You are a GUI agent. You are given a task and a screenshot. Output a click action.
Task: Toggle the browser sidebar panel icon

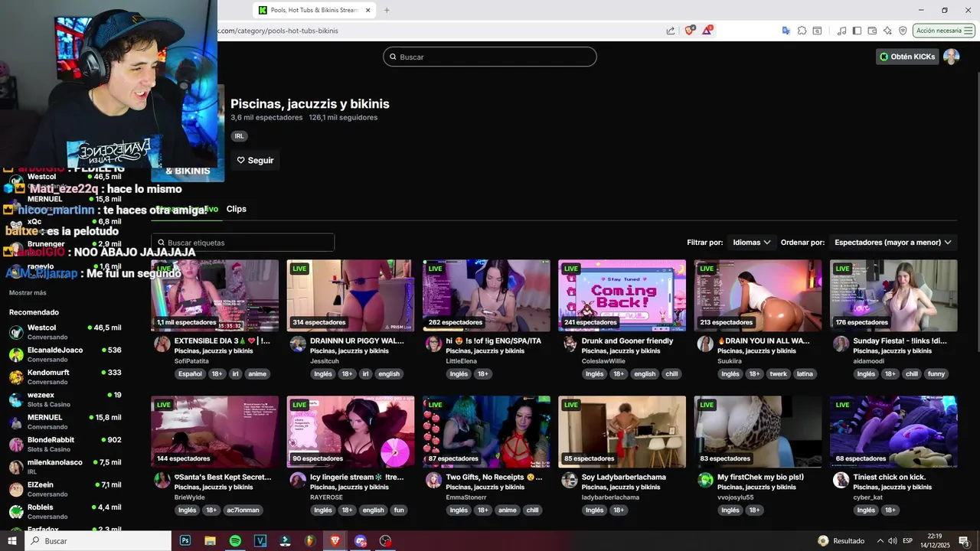[857, 31]
